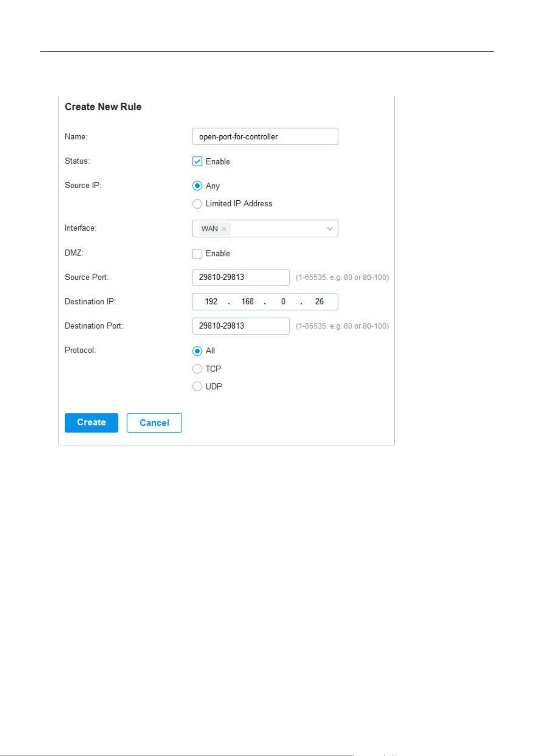The width and height of the screenshot is (535, 756).
Task: Click the Cancel button
Action: point(154,422)
